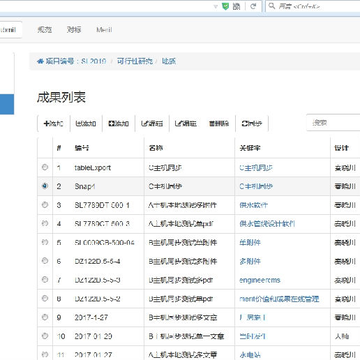This screenshot has height=360, width=360.
Task: Open the C主机同步 keyword link in row Snap1
Action: tap(256, 186)
